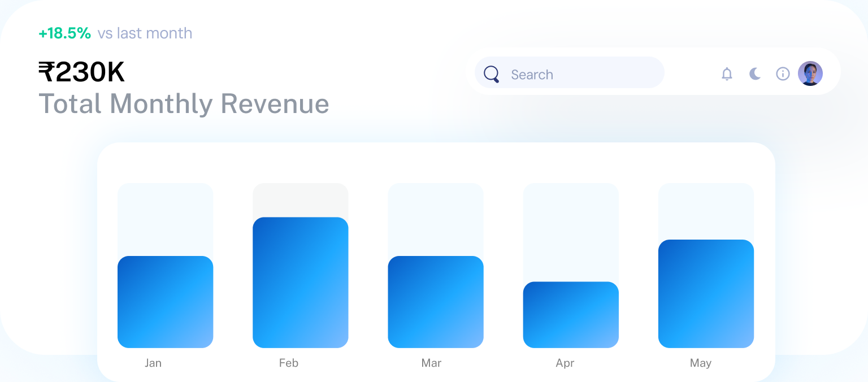The image size is (868, 382).
Task: Open the info circle icon
Action: [x=783, y=73]
